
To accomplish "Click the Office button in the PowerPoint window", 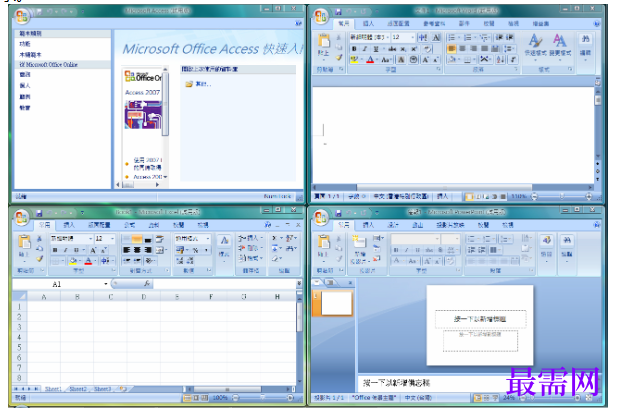I will click(320, 218).
